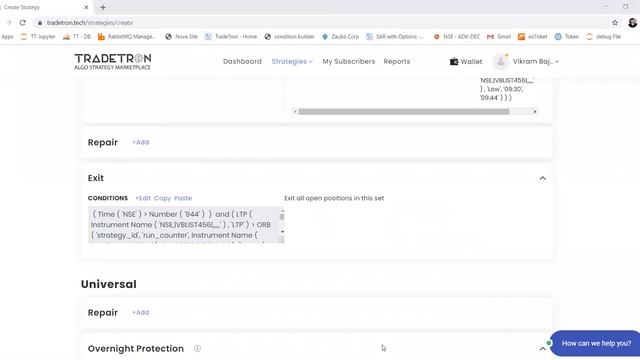Open debug File bookmark
Screen dimensions: 640x360
coord(603,37)
